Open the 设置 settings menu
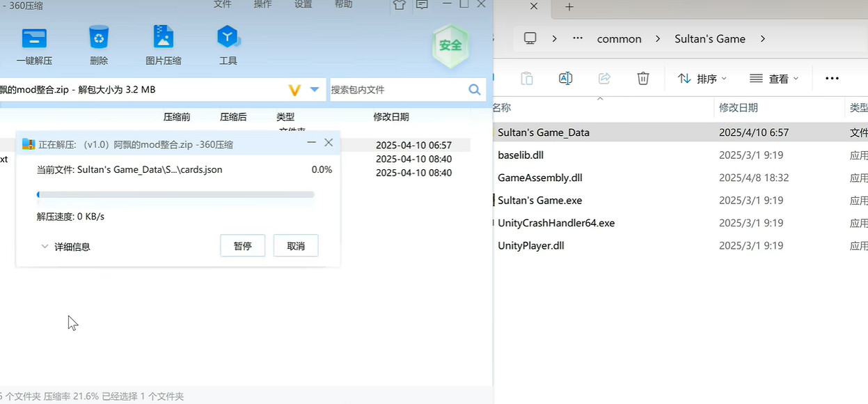The height and width of the screenshot is (404, 868). point(303,4)
